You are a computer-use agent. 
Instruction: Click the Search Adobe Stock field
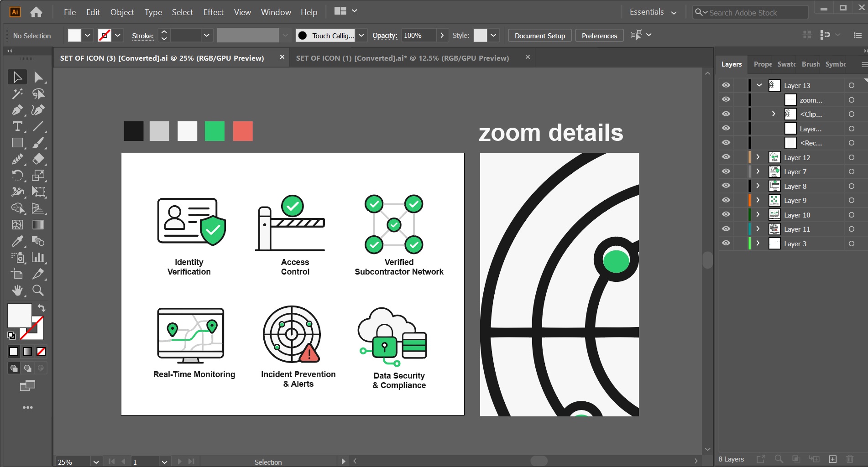[x=753, y=13]
